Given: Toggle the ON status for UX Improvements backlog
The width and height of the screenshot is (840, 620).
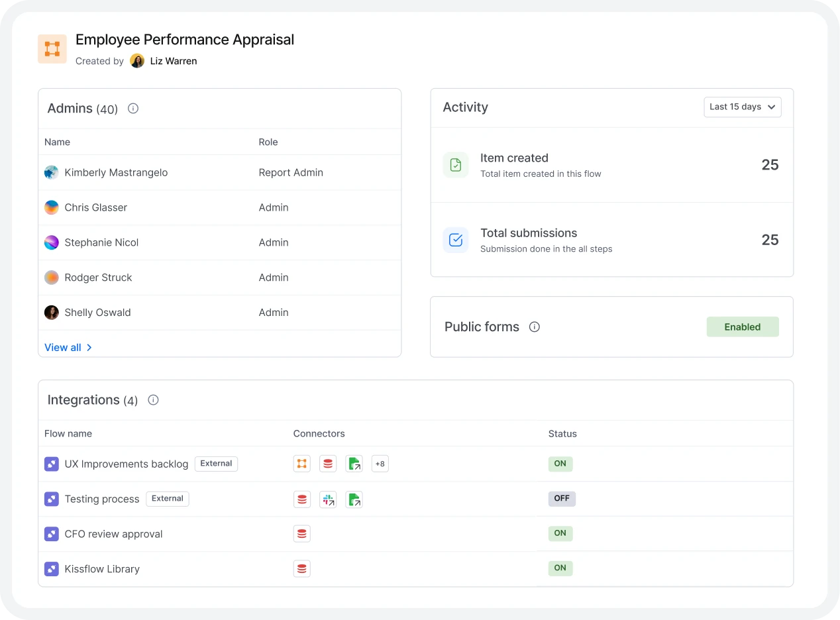Looking at the screenshot, I should click(x=560, y=464).
